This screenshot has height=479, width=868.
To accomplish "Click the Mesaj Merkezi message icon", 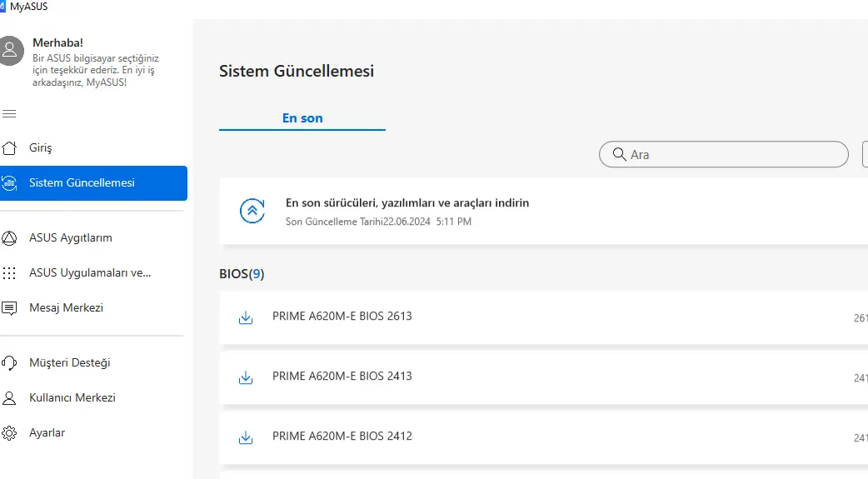I will tap(9, 308).
